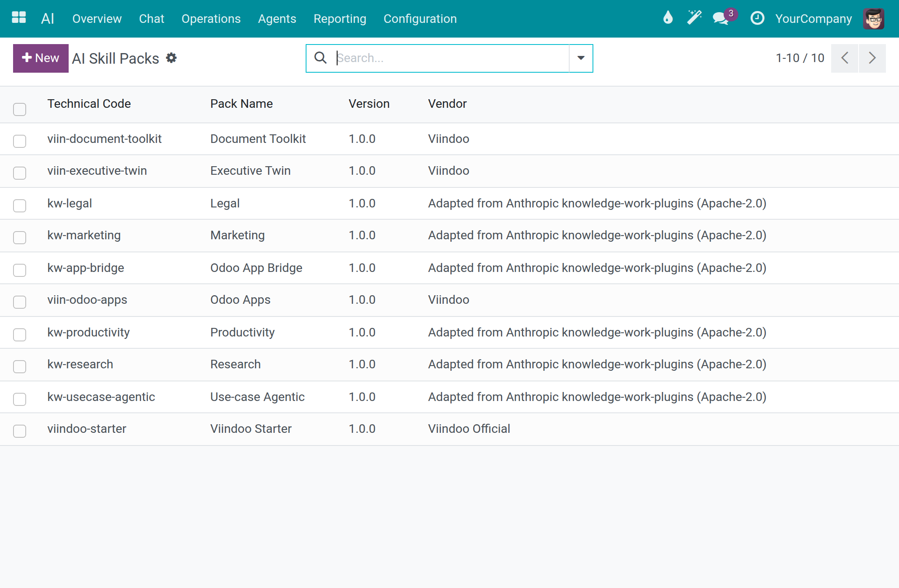
Task: Open the Agents menu
Action: [x=277, y=19]
